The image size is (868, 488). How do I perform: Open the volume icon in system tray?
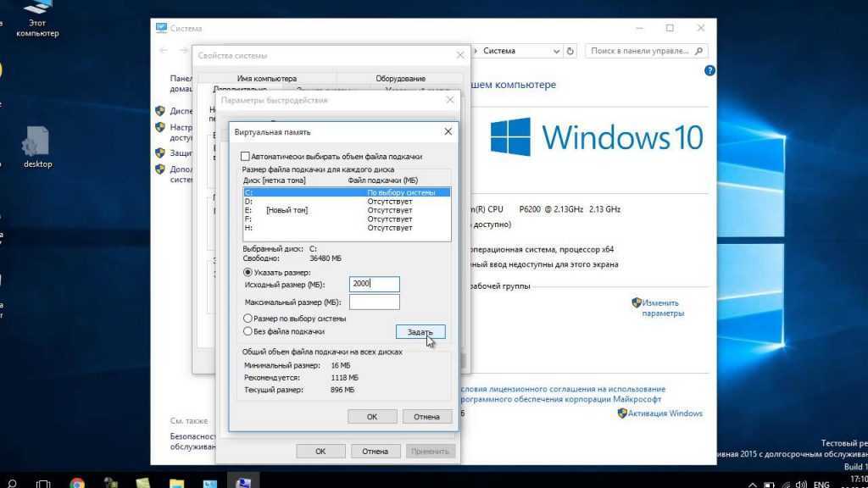801,485
